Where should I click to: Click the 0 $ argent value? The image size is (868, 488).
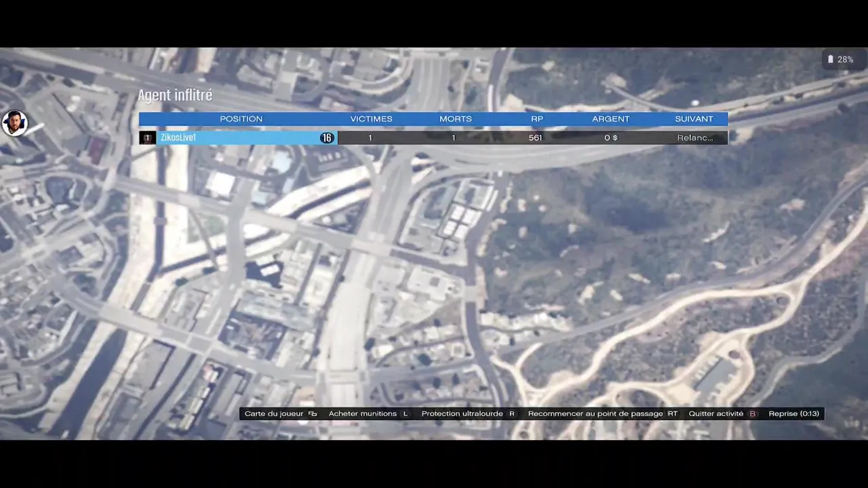611,138
